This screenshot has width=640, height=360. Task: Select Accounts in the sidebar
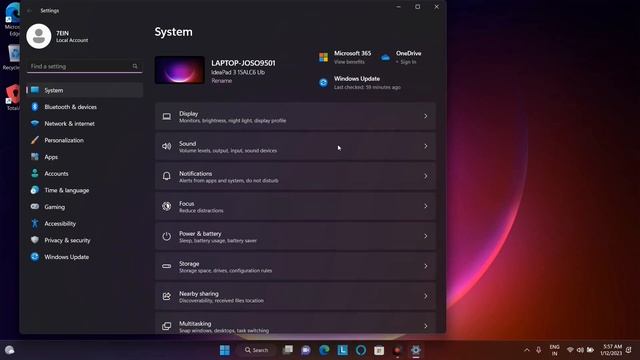(x=85, y=174)
